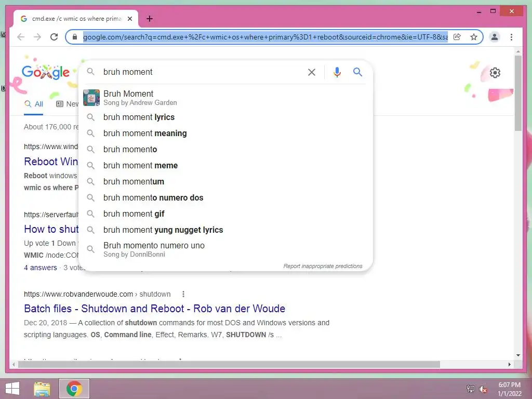Click the address bar URL
532x399 pixels.
(x=265, y=37)
